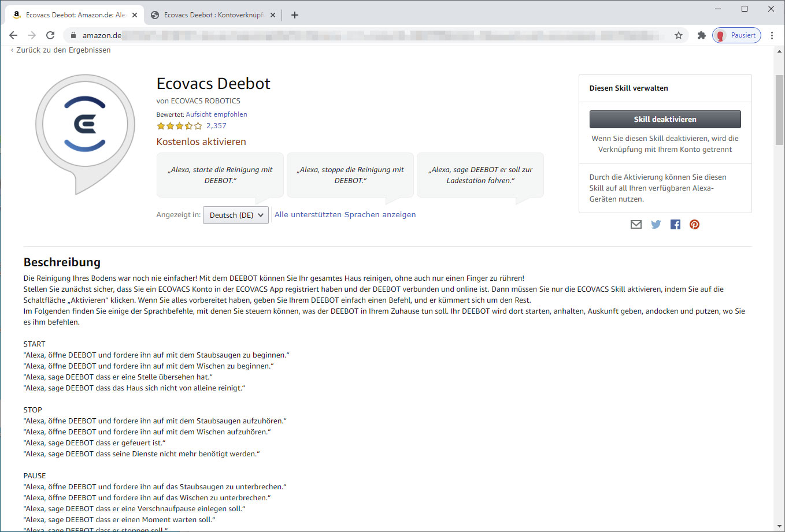The width and height of the screenshot is (785, 532).
Task: Click Alle unterstützten Sprachen anzeigen
Action: coord(345,215)
